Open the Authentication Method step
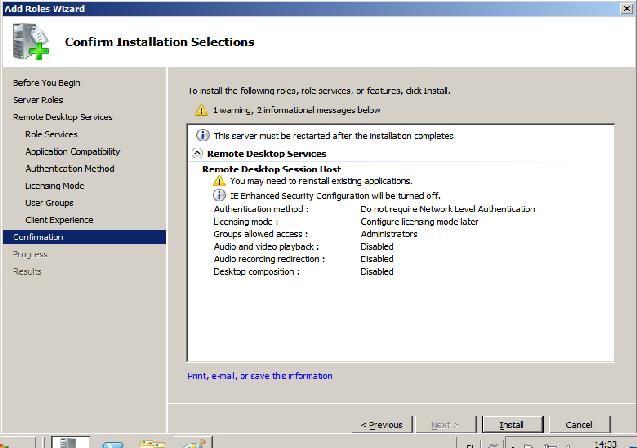 coord(69,169)
